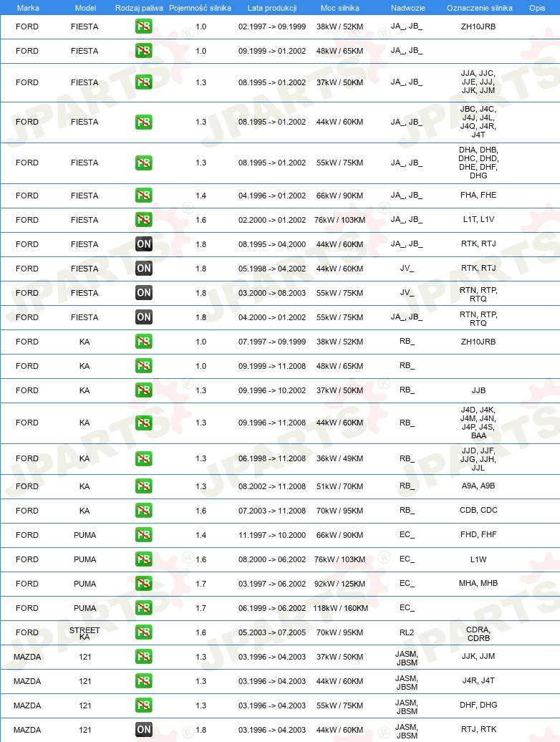Click the petrol icon in the Puma 1.4 66kW / 90KM row
The height and width of the screenshot is (742, 560).
(x=144, y=535)
